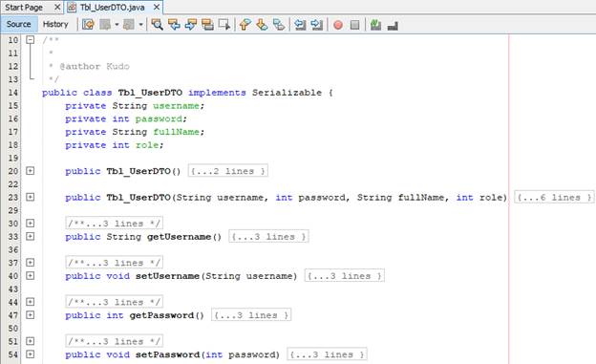Expand the comment fold at line 37
This screenshot has width=596, height=364.
pyautogui.click(x=30, y=263)
